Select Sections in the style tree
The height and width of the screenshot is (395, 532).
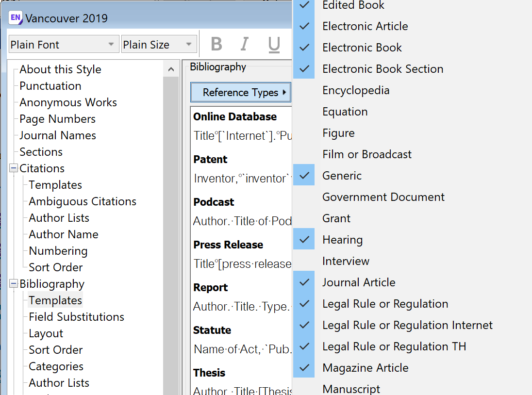pyautogui.click(x=41, y=152)
